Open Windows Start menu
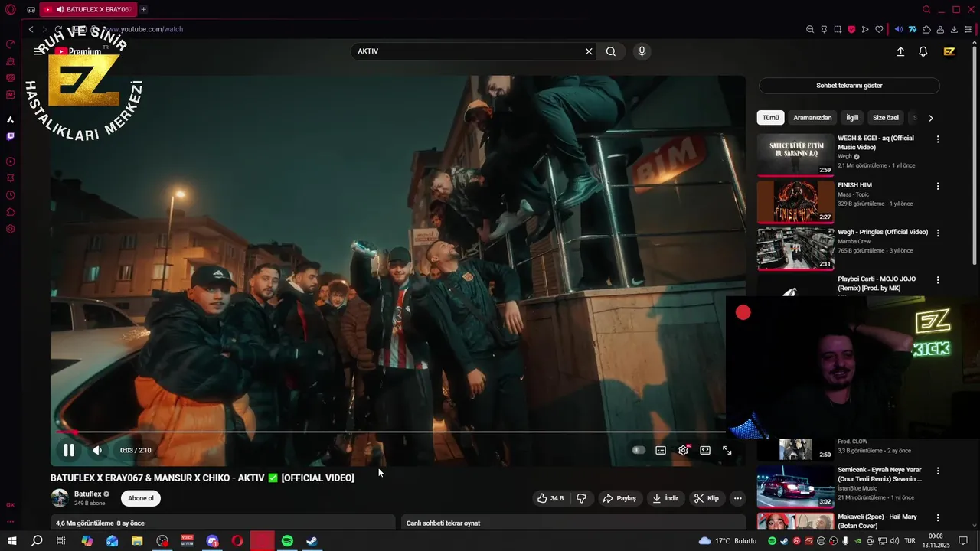This screenshot has width=980, height=551. point(12,541)
